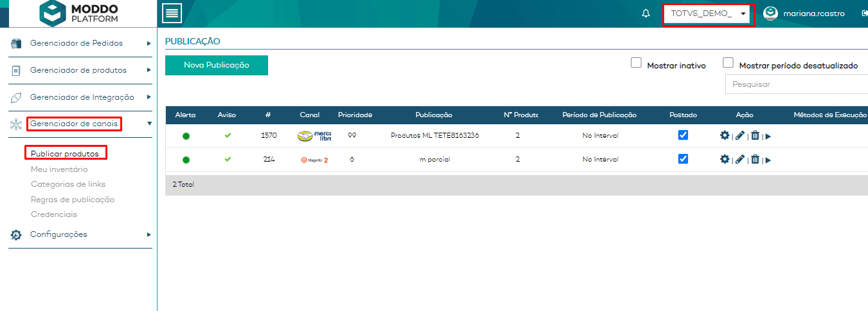
Task: Sort by the Canal column header
Action: pyautogui.click(x=310, y=115)
